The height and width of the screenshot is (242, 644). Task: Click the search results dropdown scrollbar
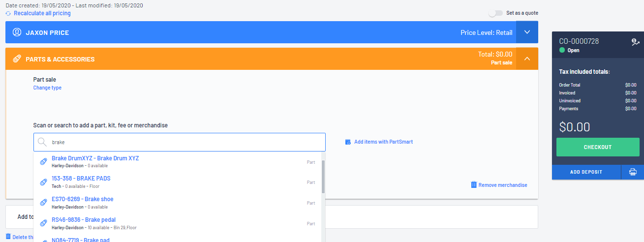pyautogui.click(x=323, y=177)
